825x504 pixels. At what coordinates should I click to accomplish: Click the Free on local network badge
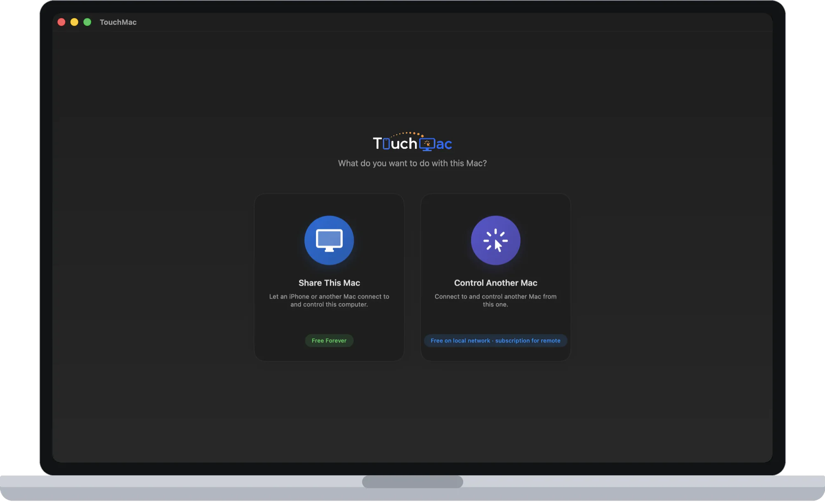[495, 340]
